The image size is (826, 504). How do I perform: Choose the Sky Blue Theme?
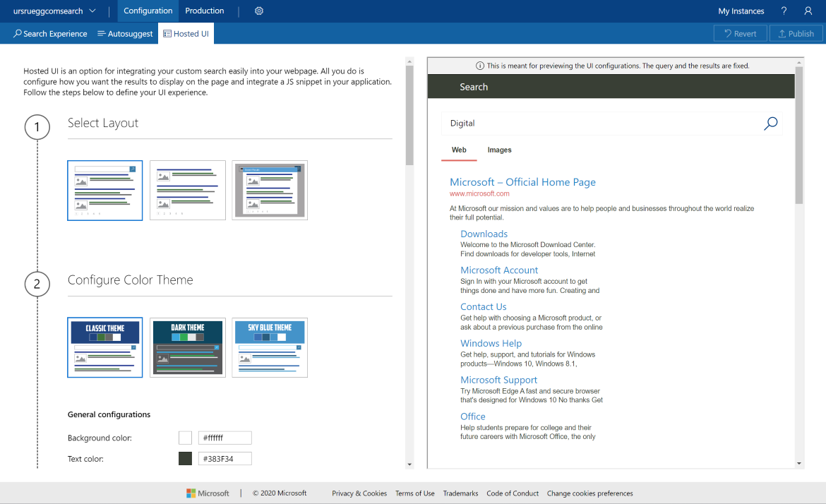pyautogui.click(x=270, y=347)
